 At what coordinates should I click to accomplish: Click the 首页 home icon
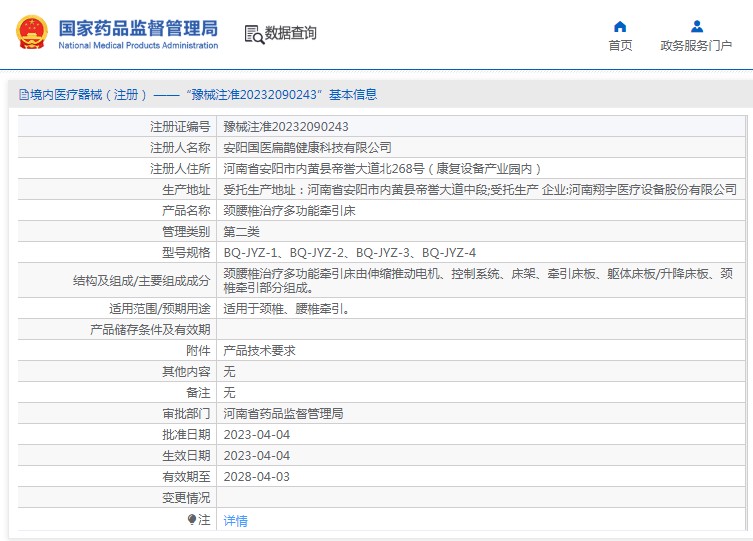tap(620, 26)
